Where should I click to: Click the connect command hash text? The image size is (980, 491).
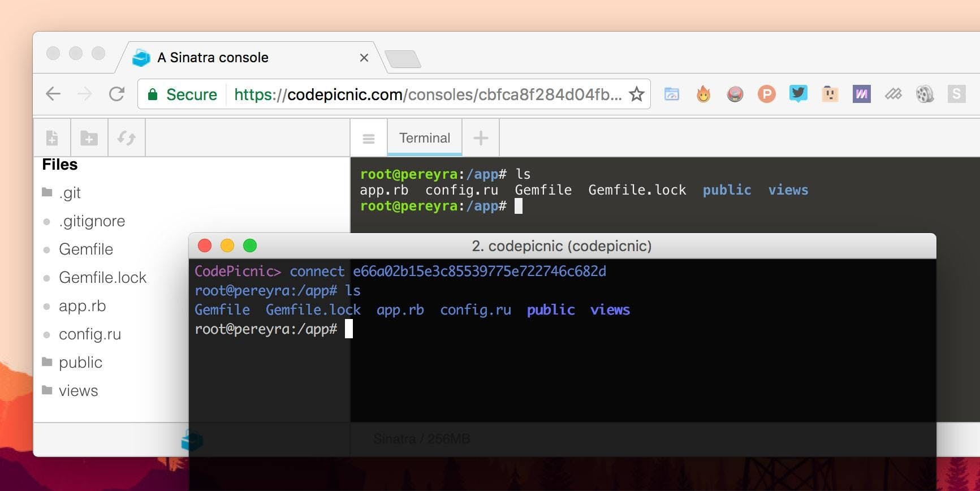480,272
